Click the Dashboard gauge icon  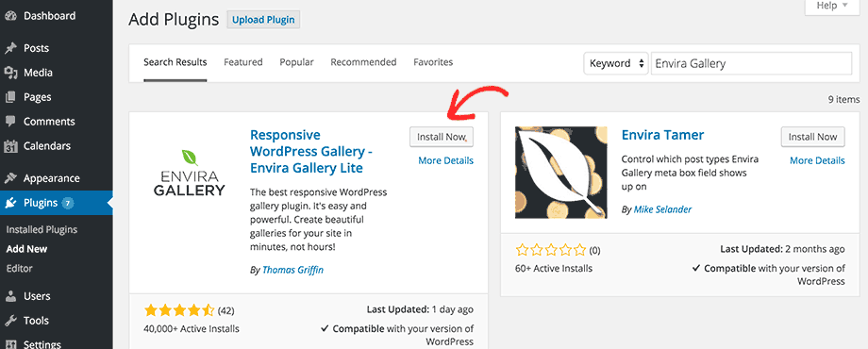coord(10,16)
